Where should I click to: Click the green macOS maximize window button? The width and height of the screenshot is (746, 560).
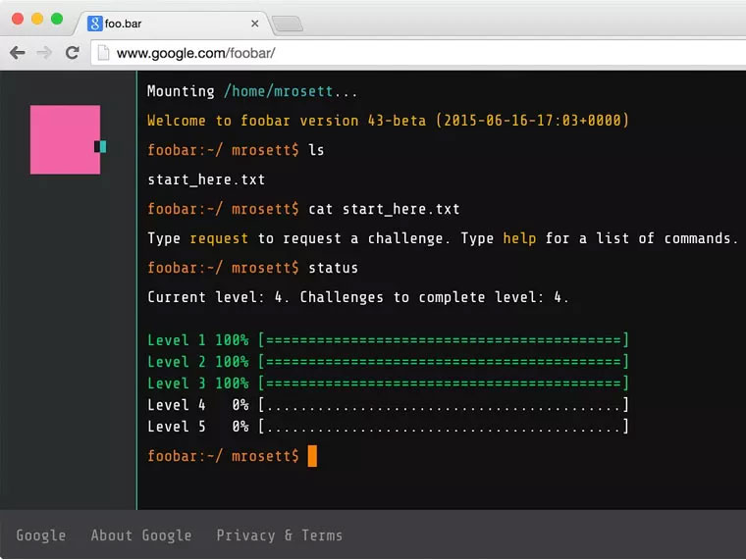pos(57,19)
